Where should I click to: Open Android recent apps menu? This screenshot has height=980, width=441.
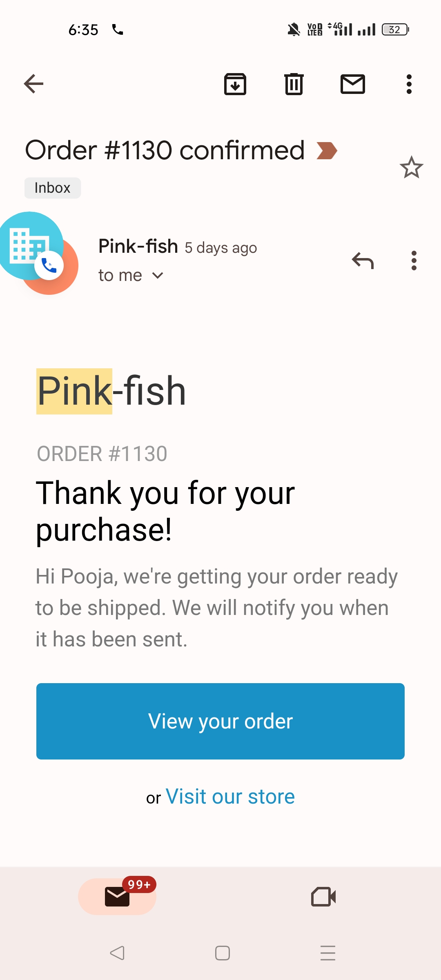click(327, 953)
